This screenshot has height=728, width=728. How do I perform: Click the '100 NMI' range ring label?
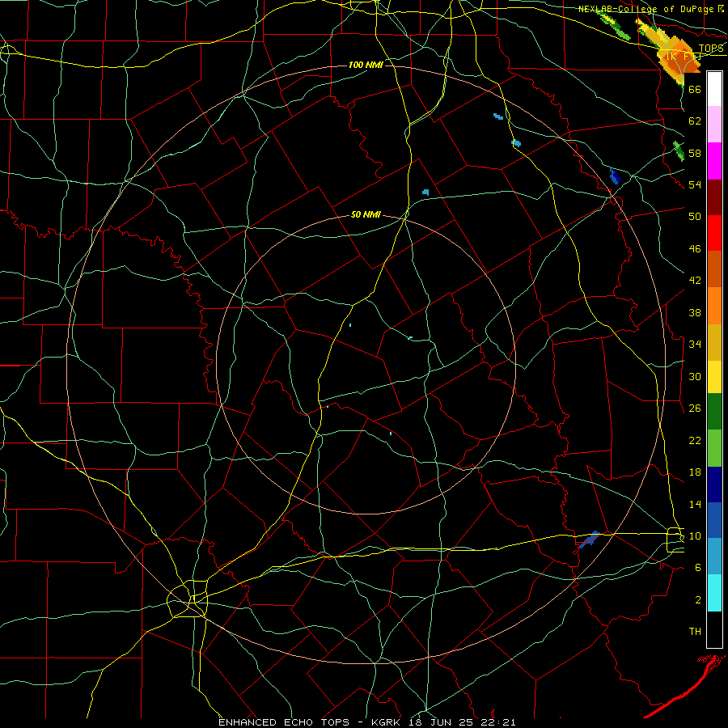pyautogui.click(x=366, y=65)
